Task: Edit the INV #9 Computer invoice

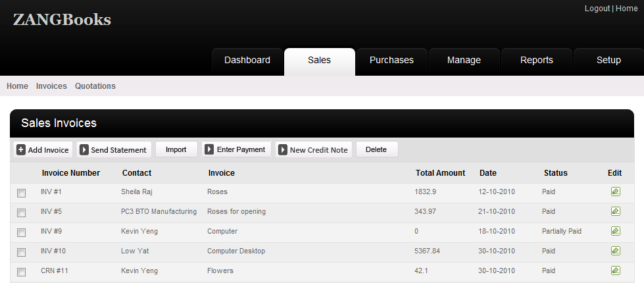Action: 615,231
